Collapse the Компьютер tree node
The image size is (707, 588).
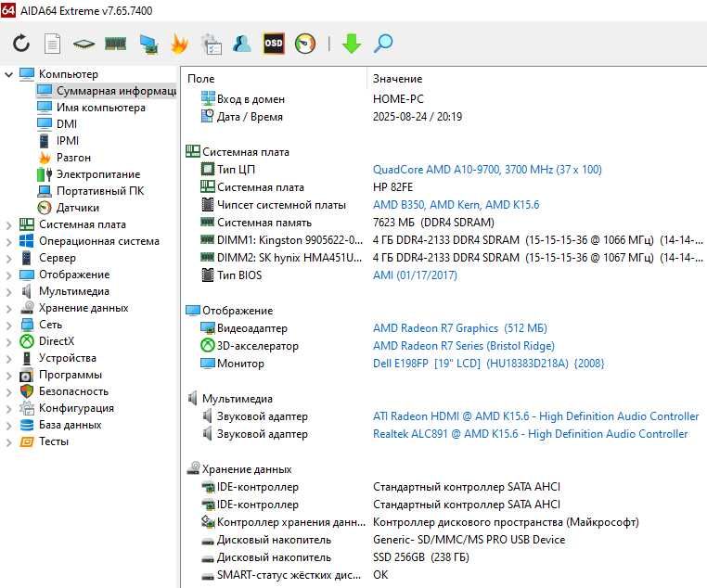coord(8,74)
